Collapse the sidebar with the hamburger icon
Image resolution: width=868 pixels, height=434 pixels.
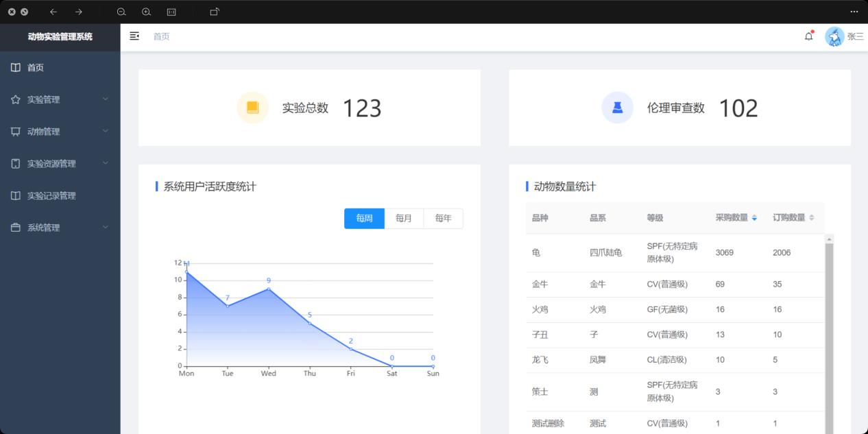coord(135,36)
